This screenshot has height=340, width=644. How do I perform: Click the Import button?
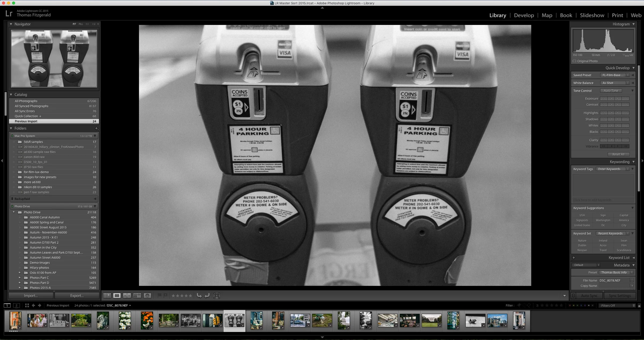coord(31,295)
